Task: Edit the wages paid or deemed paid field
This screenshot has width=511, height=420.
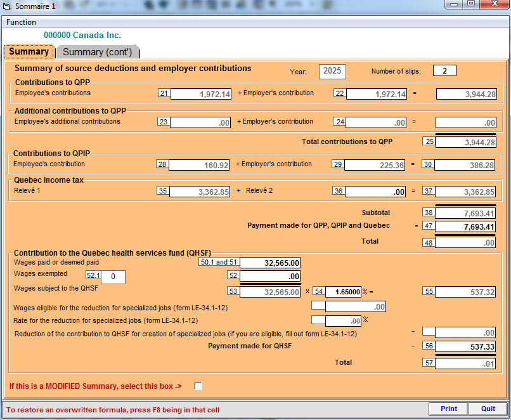Action: point(270,263)
